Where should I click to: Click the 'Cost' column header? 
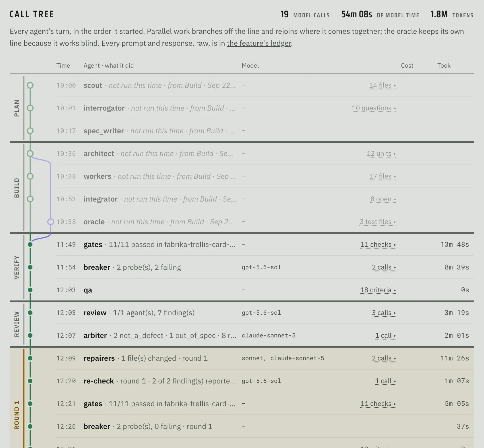point(407,66)
